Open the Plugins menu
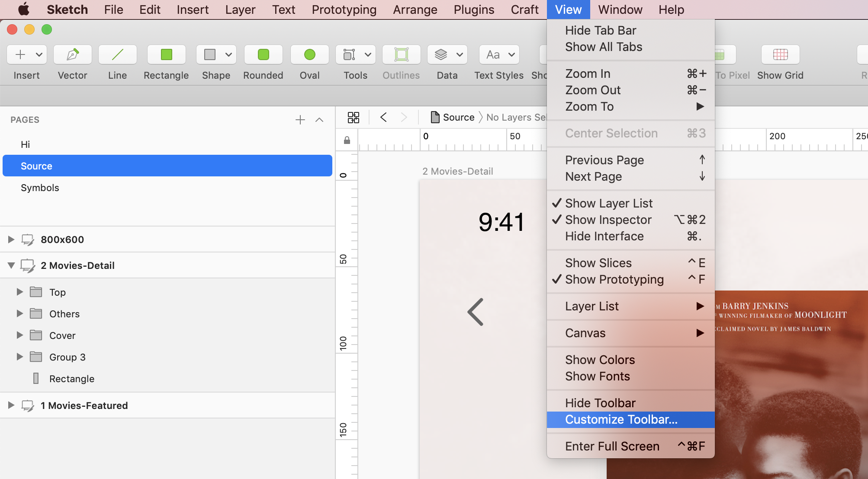 [474, 10]
